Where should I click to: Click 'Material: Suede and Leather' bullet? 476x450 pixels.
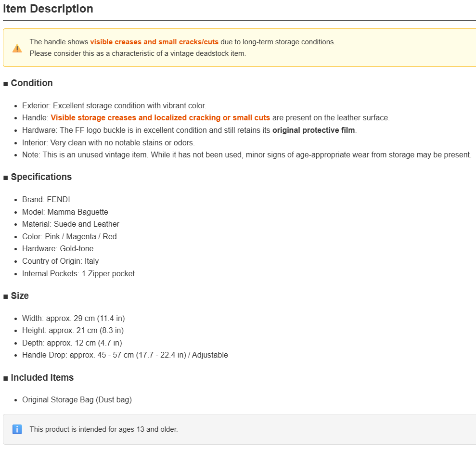click(71, 224)
